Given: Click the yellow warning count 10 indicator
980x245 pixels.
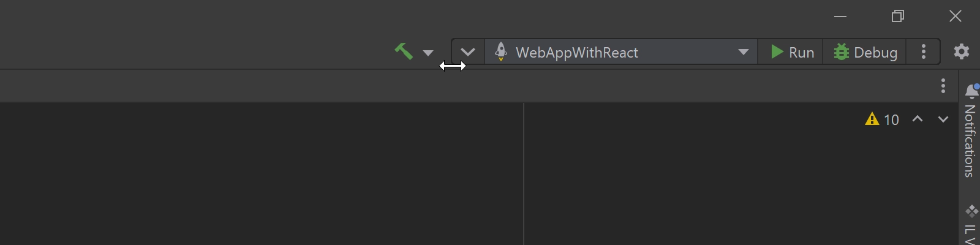Looking at the screenshot, I should [882, 119].
